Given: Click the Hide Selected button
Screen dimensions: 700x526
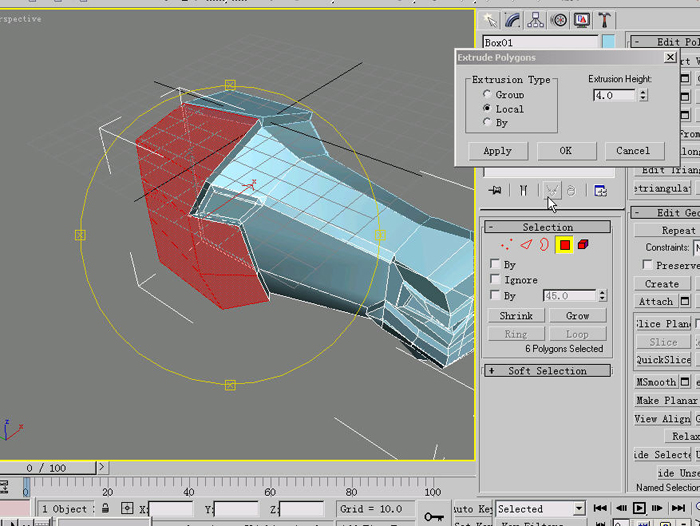Looking at the screenshot, I should tap(662, 455).
